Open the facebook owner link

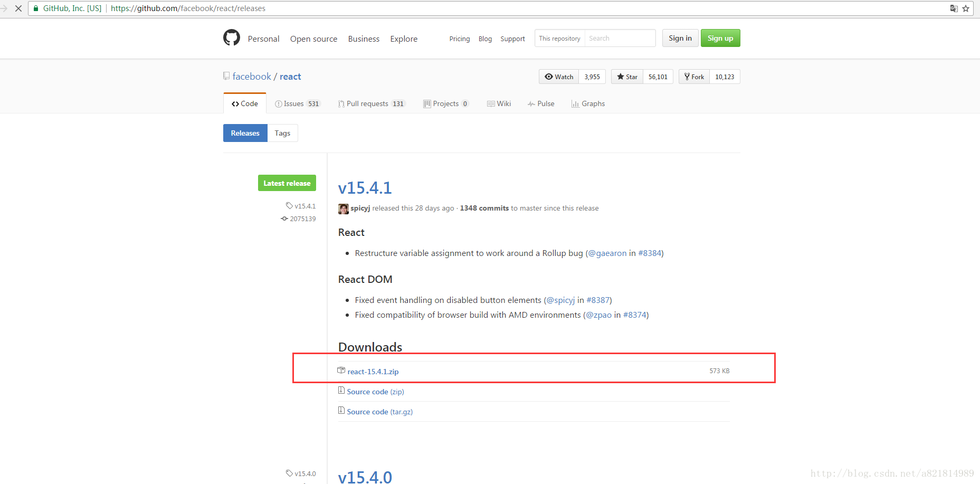(x=252, y=77)
